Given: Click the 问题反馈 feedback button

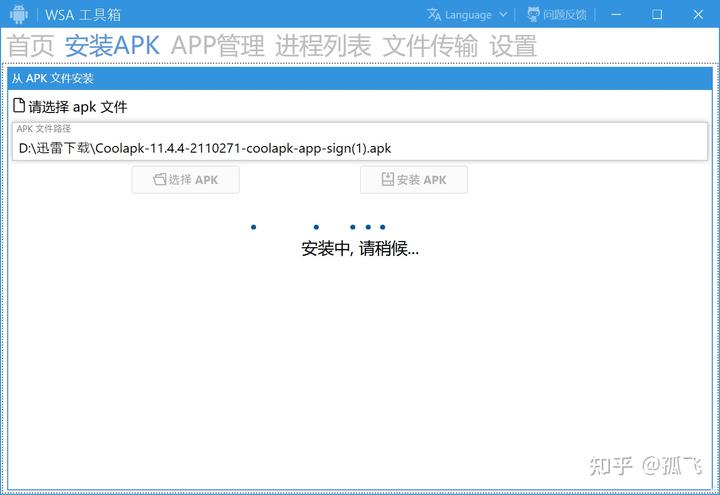Looking at the screenshot, I should [557, 15].
